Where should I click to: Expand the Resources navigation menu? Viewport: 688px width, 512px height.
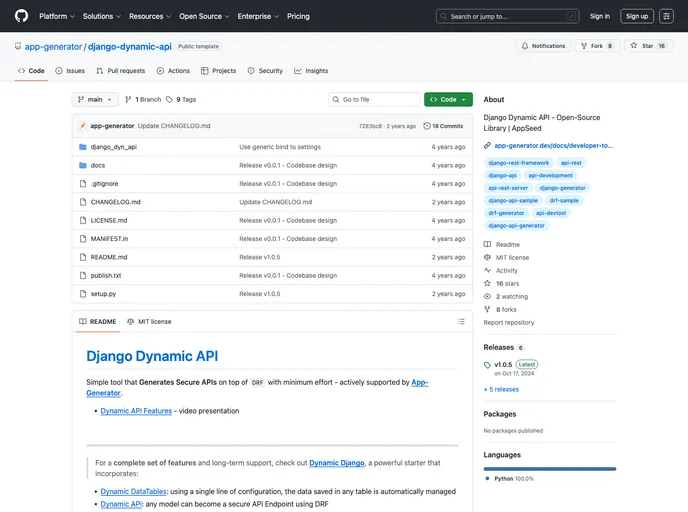click(x=150, y=16)
